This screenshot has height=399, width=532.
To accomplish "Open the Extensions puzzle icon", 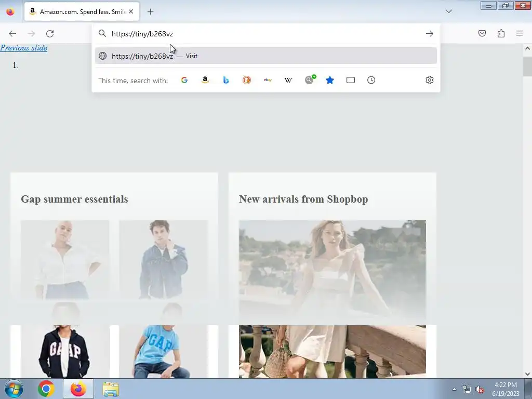I will [x=501, y=33].
